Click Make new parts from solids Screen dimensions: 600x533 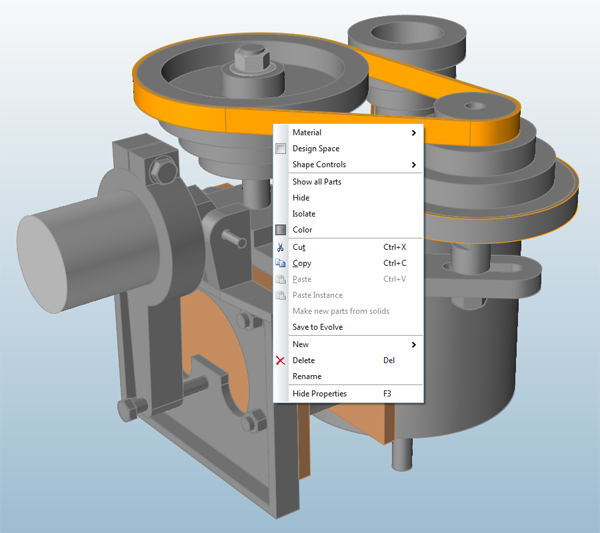[x=340, y=311]
